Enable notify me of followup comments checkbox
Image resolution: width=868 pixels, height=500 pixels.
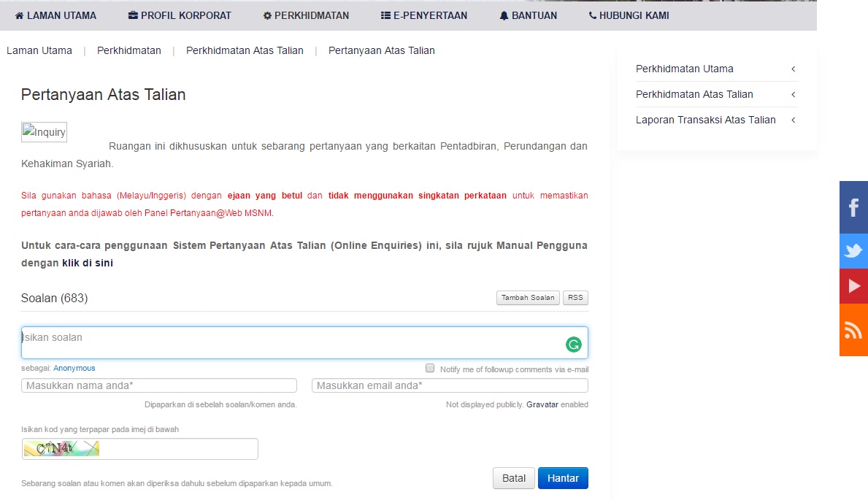pyautogui.click(x=430, y=369)
